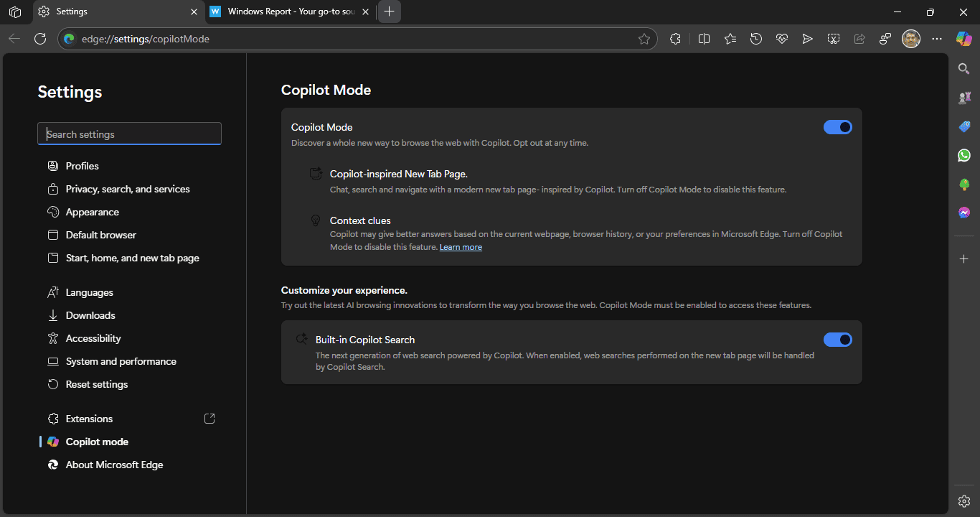Add a sidebar app with plus icon

(x=964, y=258)
